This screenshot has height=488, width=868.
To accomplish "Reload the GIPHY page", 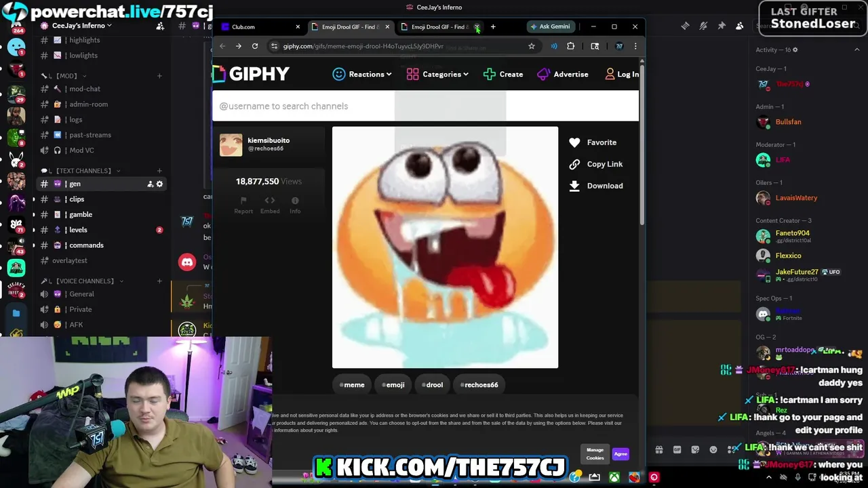I will pos(255,46).
